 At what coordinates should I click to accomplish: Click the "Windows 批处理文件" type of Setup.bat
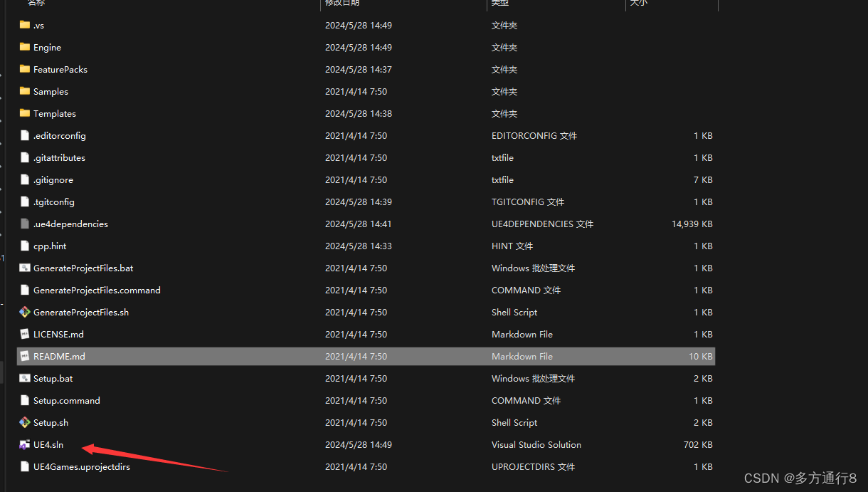click(x=533, y=379)
